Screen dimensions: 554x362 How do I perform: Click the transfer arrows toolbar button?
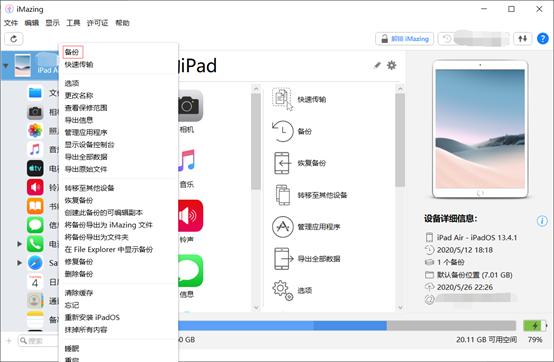[523, 38]
